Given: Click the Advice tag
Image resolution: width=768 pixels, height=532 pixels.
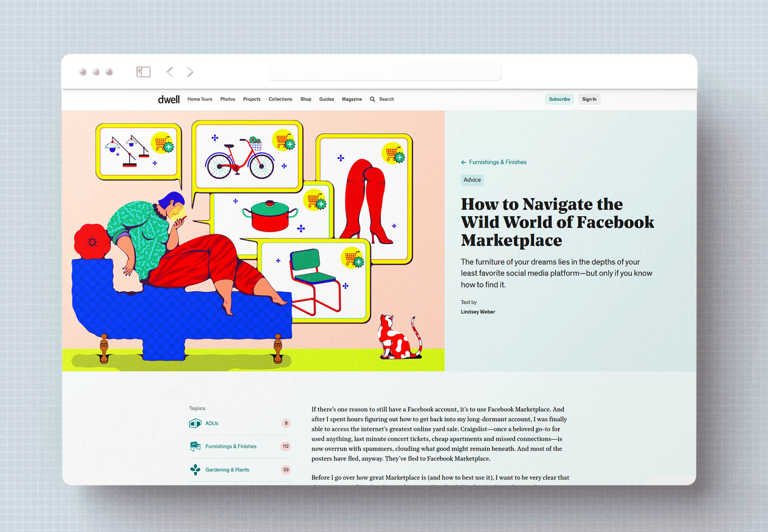Looking at the screenshot, I should tap(472, 180).
